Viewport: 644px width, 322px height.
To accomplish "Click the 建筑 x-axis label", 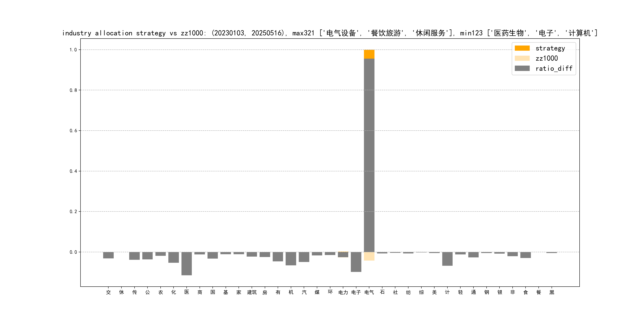I will tap(252, 292).
